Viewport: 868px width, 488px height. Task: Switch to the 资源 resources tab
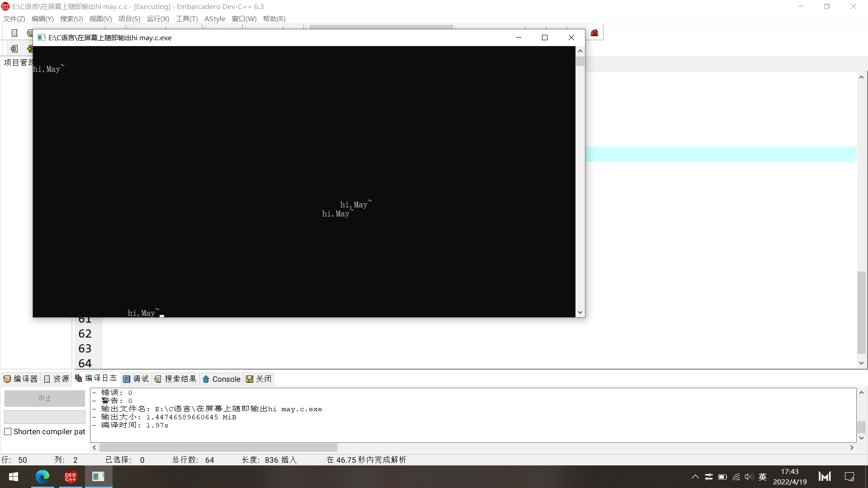57,379
